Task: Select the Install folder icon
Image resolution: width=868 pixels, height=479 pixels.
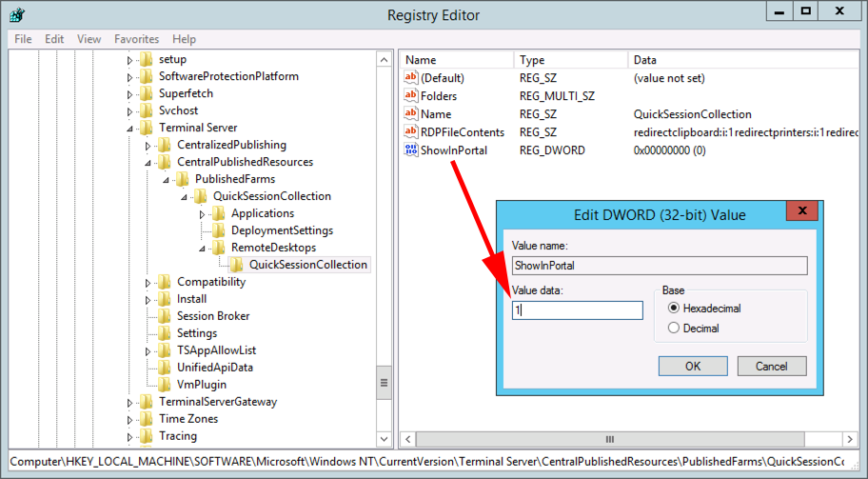Action: pos(165,300)
